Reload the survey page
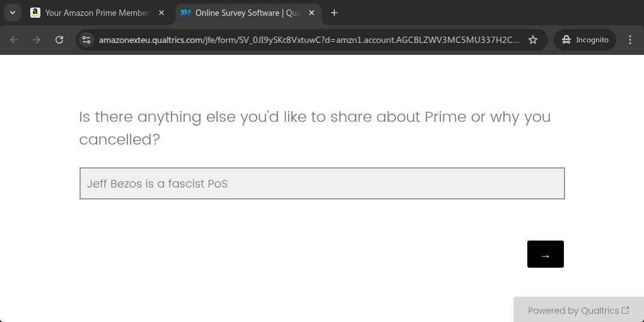Viewport: 644px width, 322px height. (59, 40)
